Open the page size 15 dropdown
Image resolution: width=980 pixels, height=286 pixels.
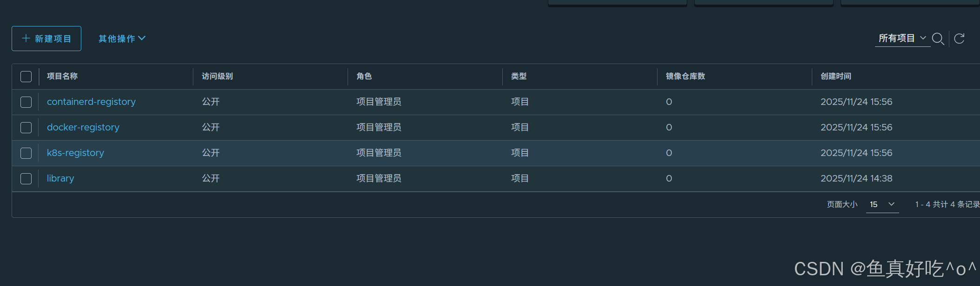[x=882, y=204]
